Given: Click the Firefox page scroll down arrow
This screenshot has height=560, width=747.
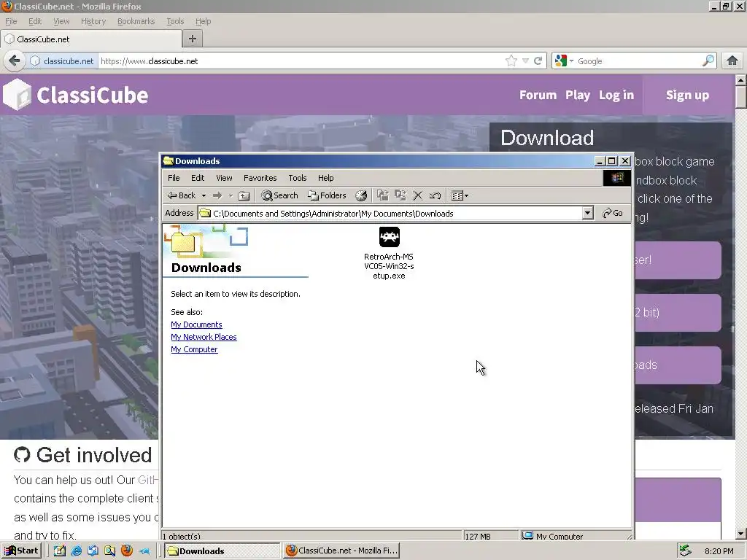Looking at the screenshot, I should tap(741, 534).
